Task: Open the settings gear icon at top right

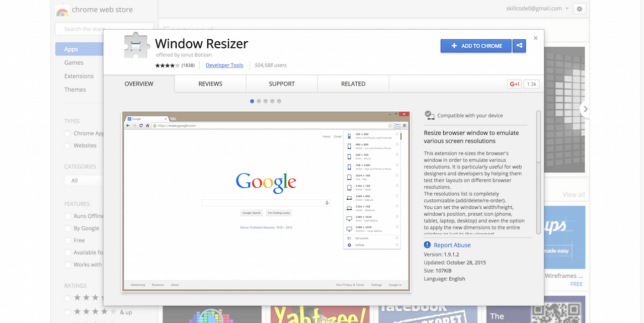Action: pos(579,9)
